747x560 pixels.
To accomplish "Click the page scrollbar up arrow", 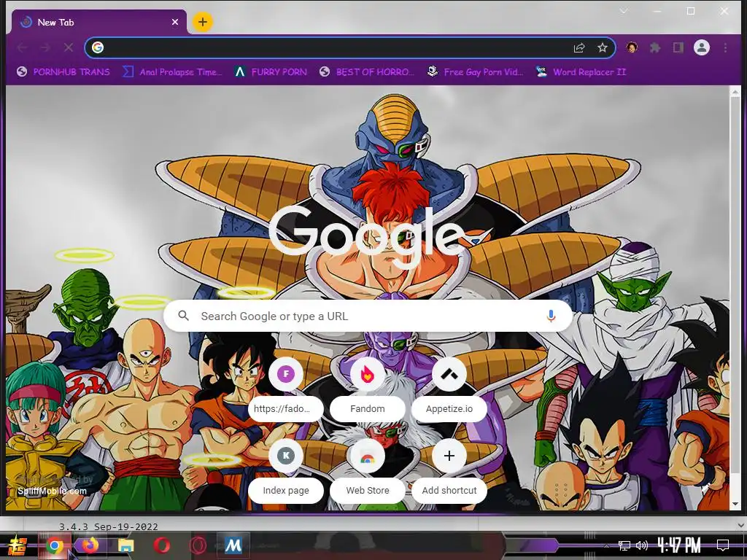I will [x=735, y=91].
